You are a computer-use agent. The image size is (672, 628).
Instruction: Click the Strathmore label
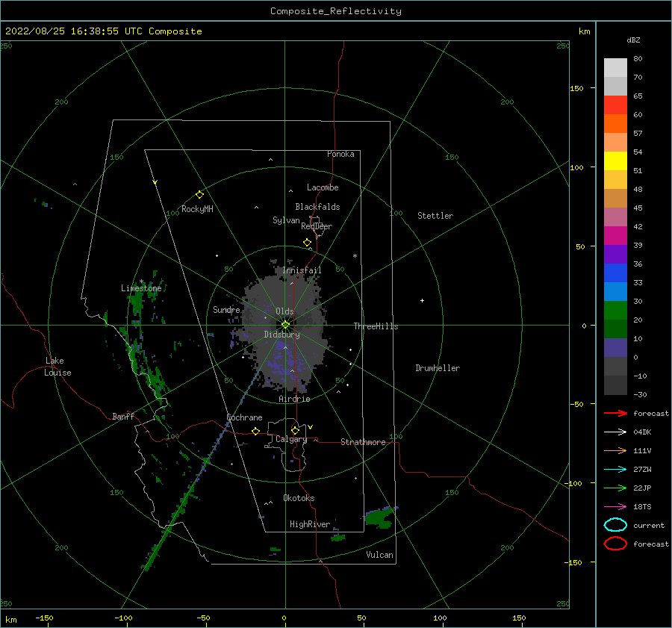coord(363,442)
